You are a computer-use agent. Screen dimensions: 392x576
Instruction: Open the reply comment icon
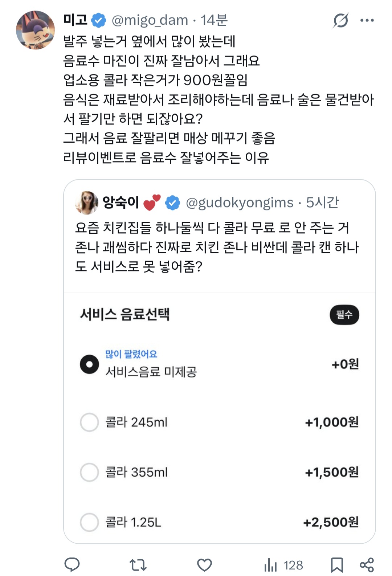(x=72, y=565)
